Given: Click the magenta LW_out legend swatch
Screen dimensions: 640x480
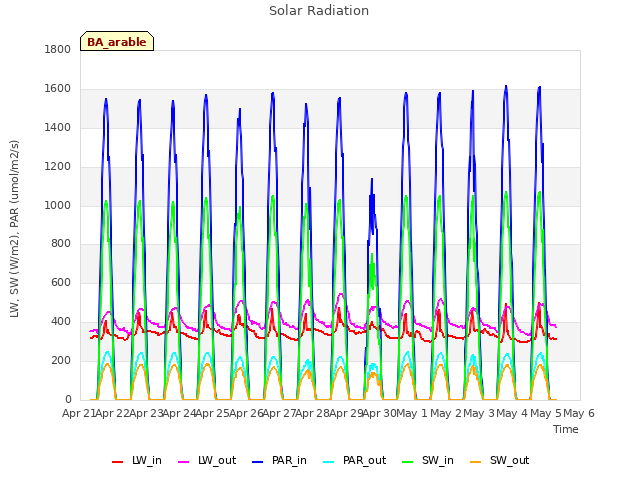Looking at the screenshot, I should (184, 462).
